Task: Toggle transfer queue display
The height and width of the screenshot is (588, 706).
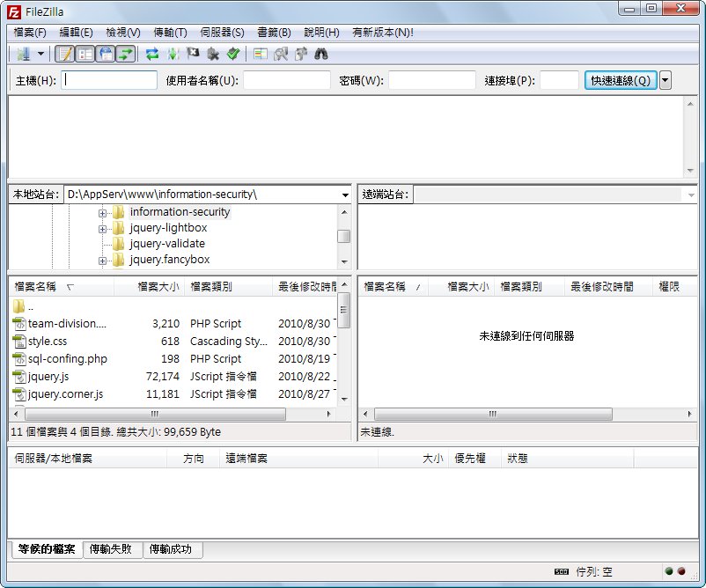Action: coord(126,54)
